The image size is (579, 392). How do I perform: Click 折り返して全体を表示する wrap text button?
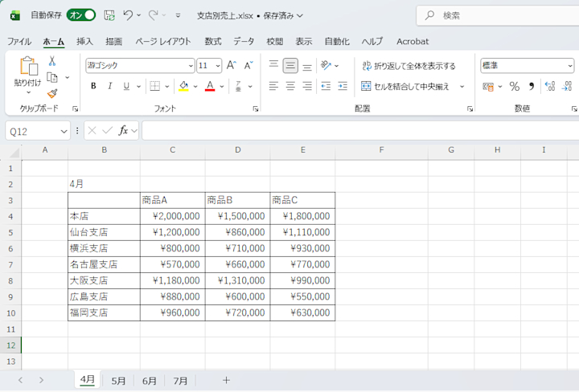pyautogui.click(x=409, y=66)
